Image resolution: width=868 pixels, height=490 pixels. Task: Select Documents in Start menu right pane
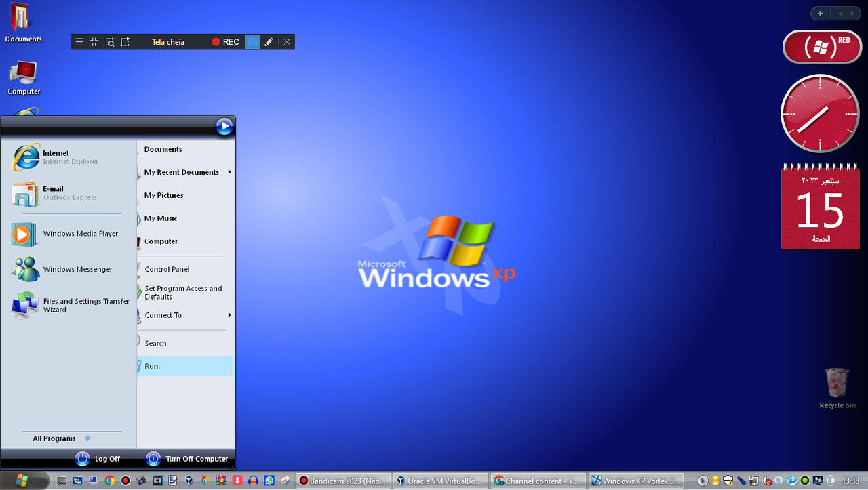click(185, 149)
